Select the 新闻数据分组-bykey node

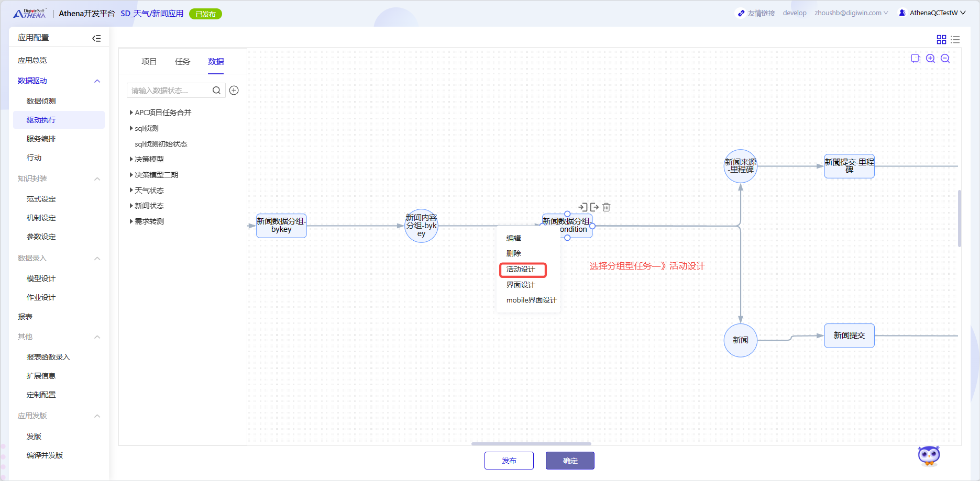(x=281, y=226)
